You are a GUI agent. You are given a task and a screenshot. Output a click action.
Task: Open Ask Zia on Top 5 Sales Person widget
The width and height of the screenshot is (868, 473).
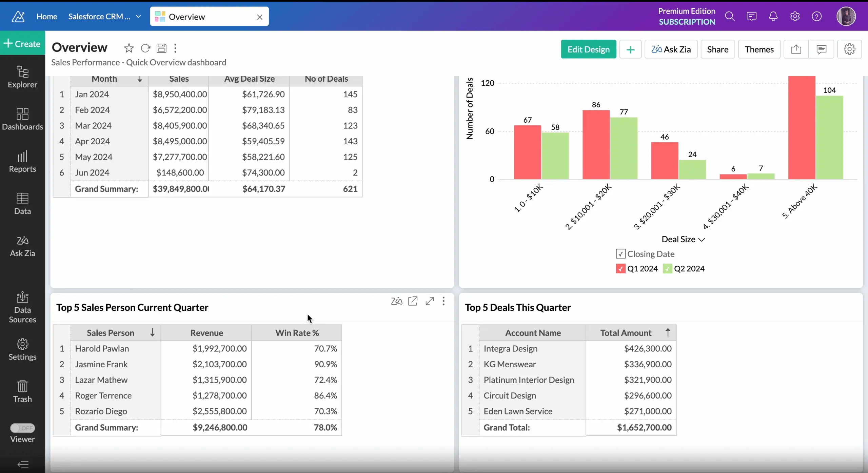(x=396, y=301)
